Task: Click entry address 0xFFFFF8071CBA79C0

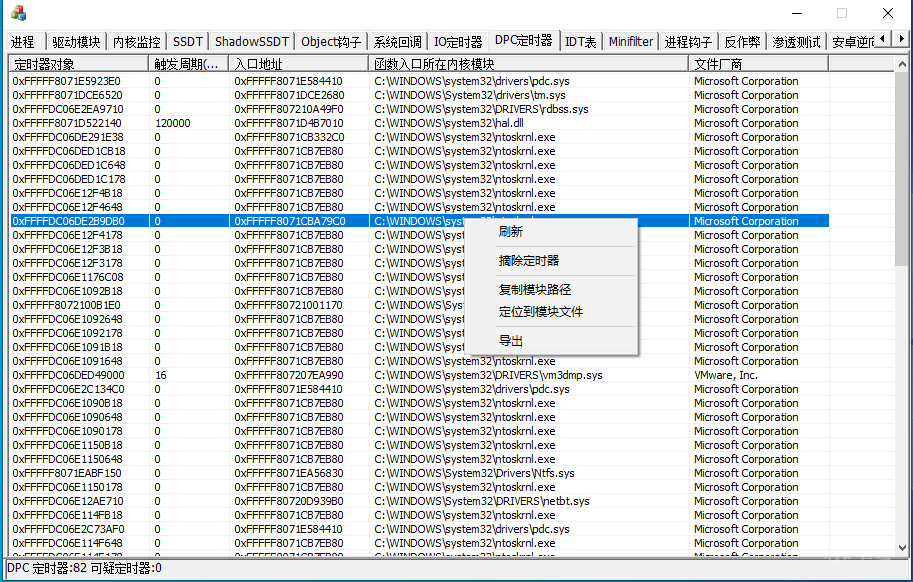Action: [290, 221]
